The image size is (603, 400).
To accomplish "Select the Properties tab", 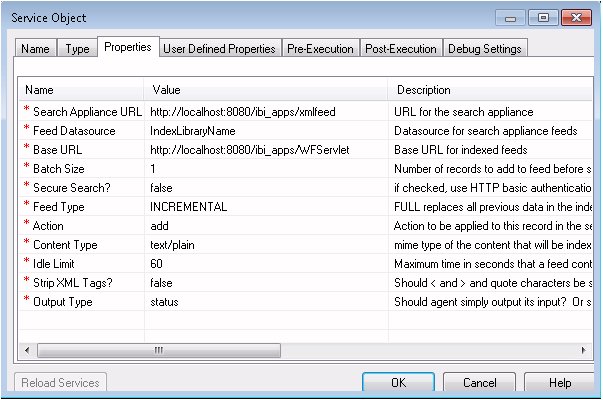I will point(128,47).
